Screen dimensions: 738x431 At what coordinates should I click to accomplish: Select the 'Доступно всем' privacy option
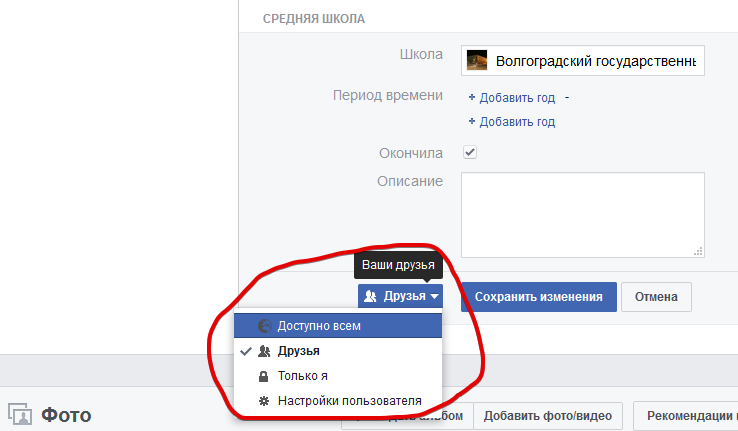point(338,326)
